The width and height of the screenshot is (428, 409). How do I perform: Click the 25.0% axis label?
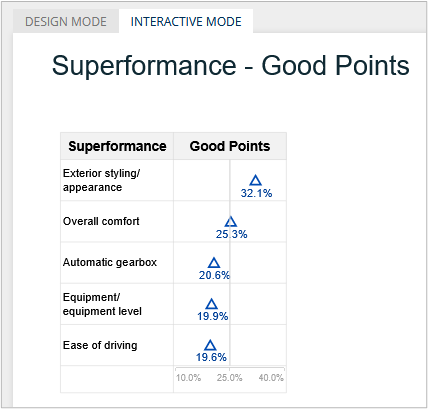point(229,378)
